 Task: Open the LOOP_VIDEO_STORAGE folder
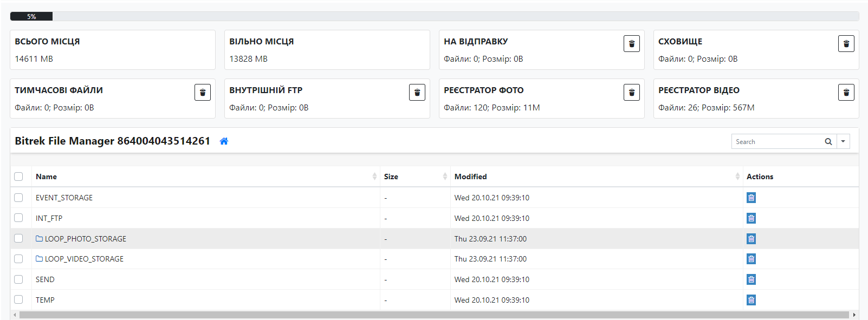[84, 259]
